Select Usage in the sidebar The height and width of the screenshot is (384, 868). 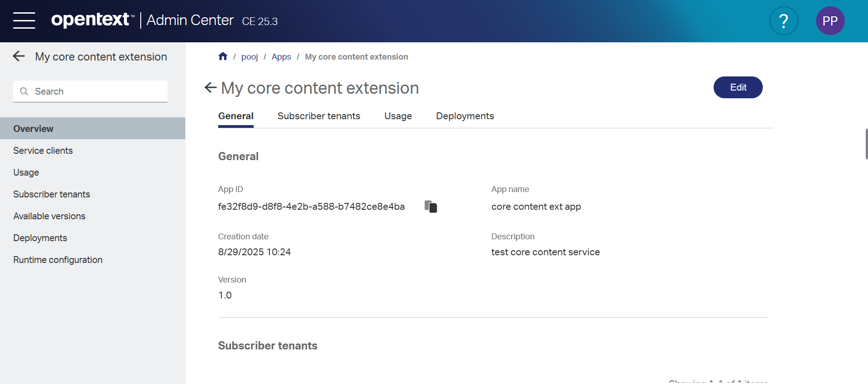92,172
